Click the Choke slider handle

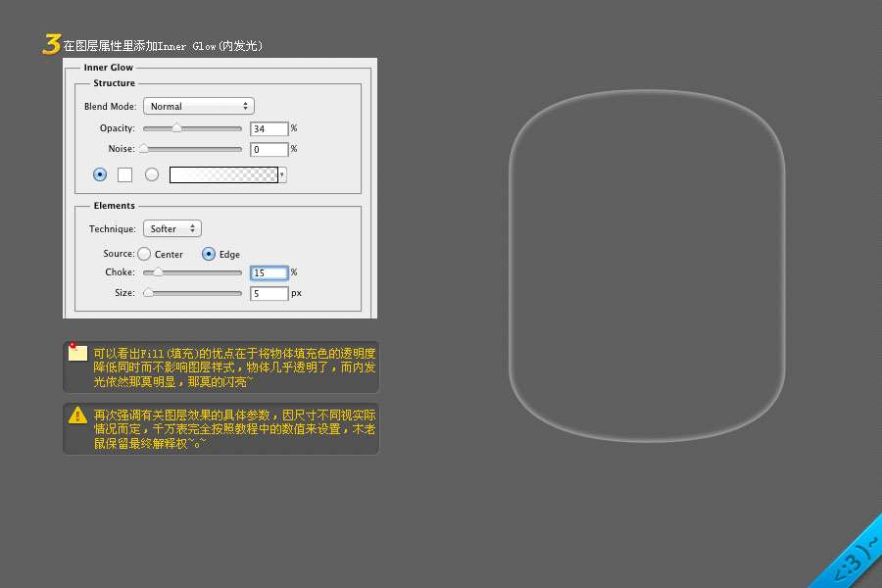click(158, 272)
